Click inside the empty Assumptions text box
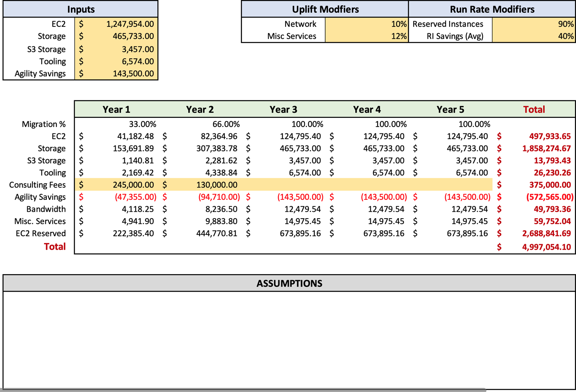The height and width of the screenshot is (392, 576). (289, 340)
